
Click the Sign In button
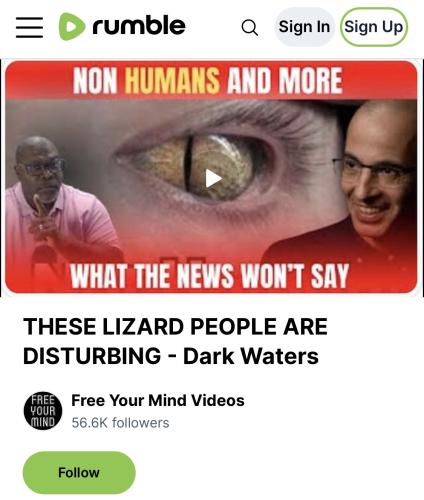(x=304, y=27)
